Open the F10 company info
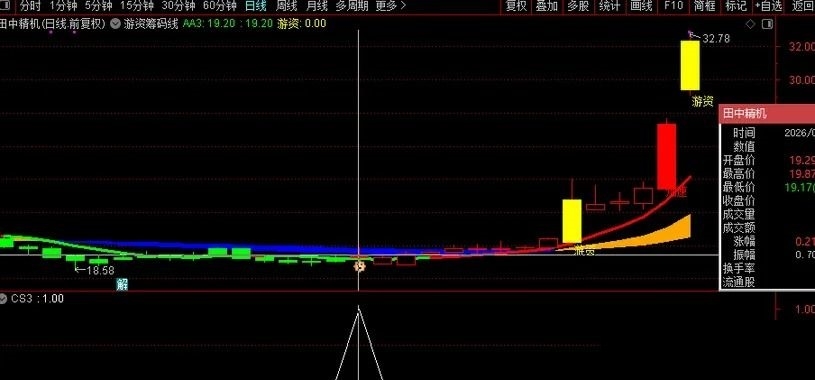This screenshot has width=815, height=380. click(x=673, y=6)
